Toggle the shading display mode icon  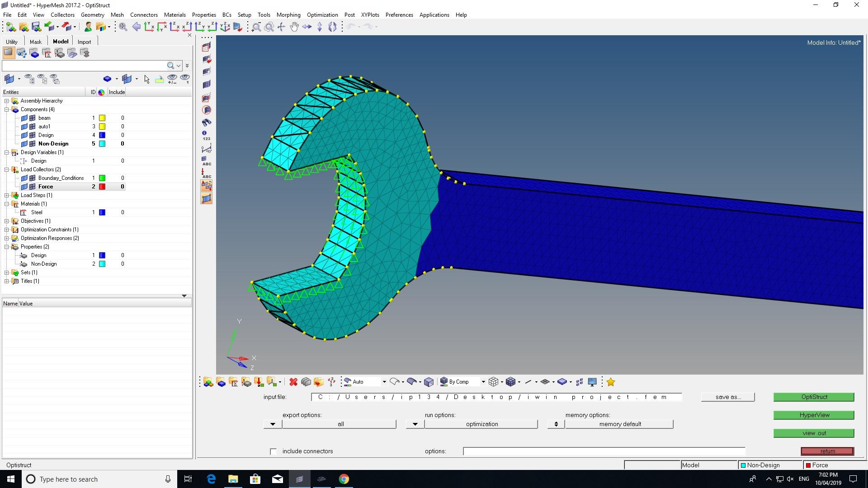click(x=413, y=381)
